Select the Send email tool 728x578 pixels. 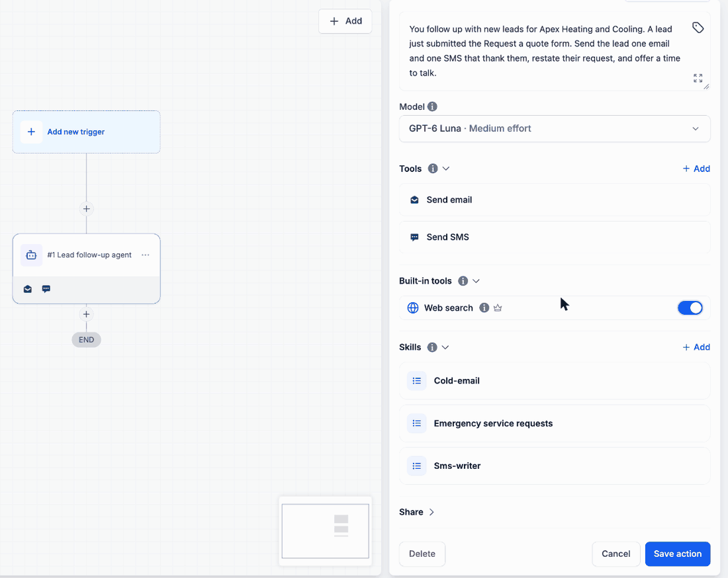pos(555,200)
